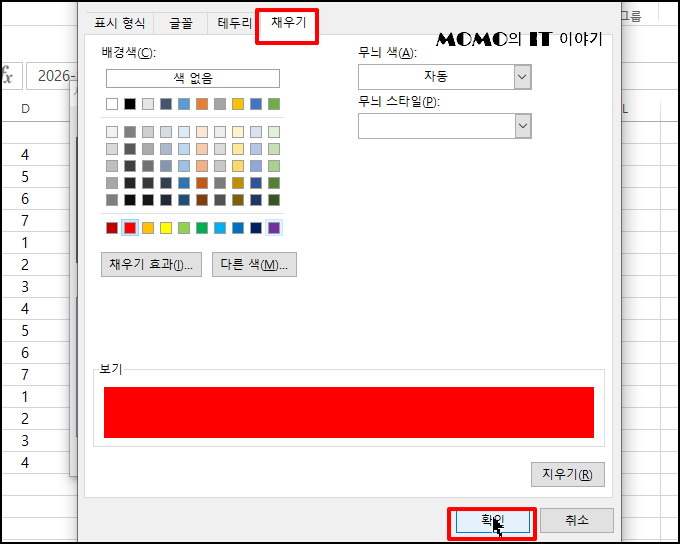Open 채우기 효과 dialog
Viewport: 680px width, 544px height.
click(151, 265)
